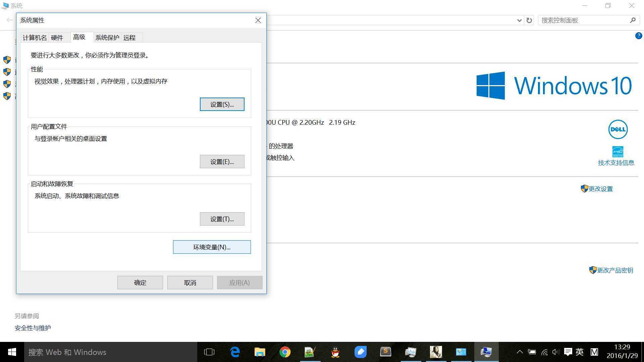Open the green notepad app on taskbar
This screenshot has height=362, width=644.
click(310, 352)
